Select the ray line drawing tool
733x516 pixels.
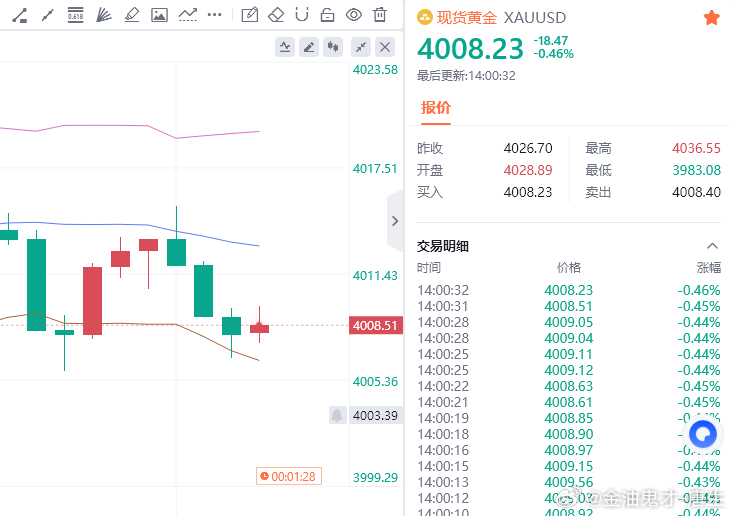coord(47,15)
